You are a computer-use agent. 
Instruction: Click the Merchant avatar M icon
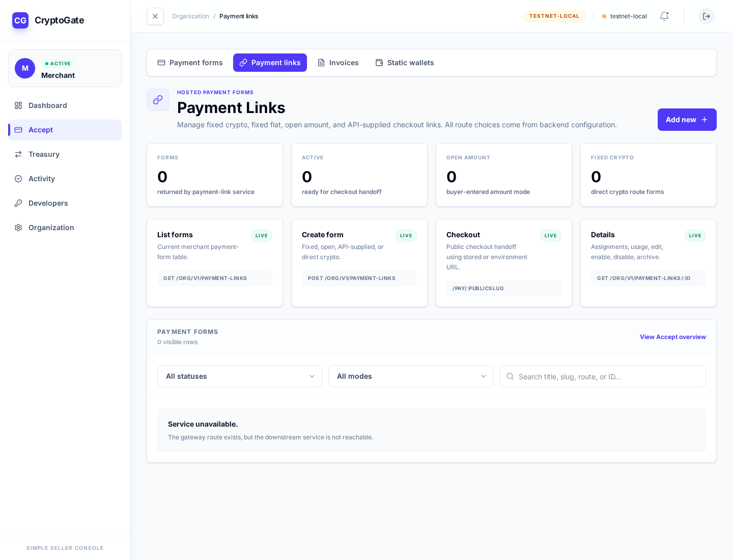(x=25, y=68)
